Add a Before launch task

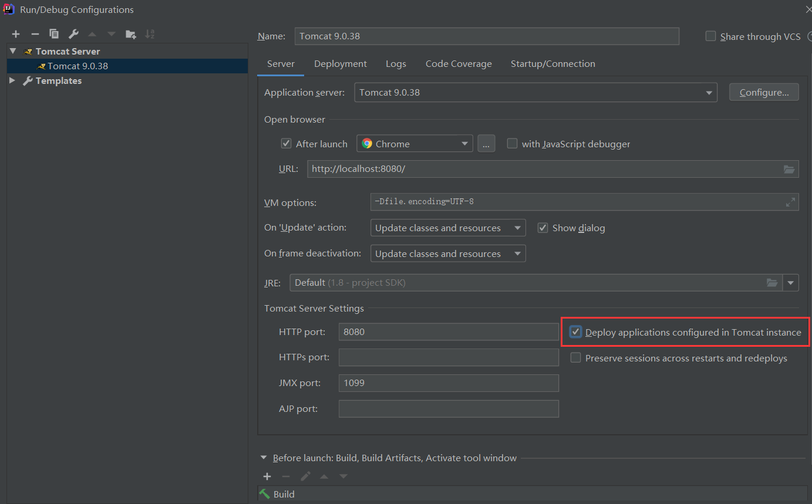[267, 476]
